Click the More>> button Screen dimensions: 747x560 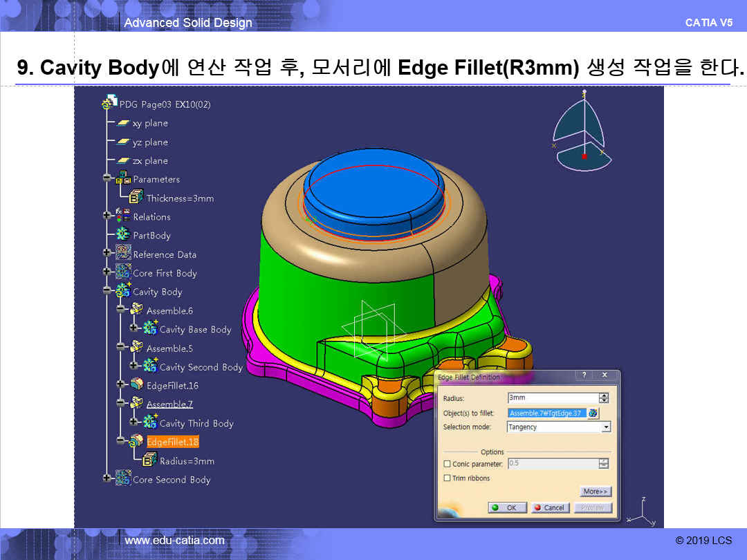click(596, 492)
